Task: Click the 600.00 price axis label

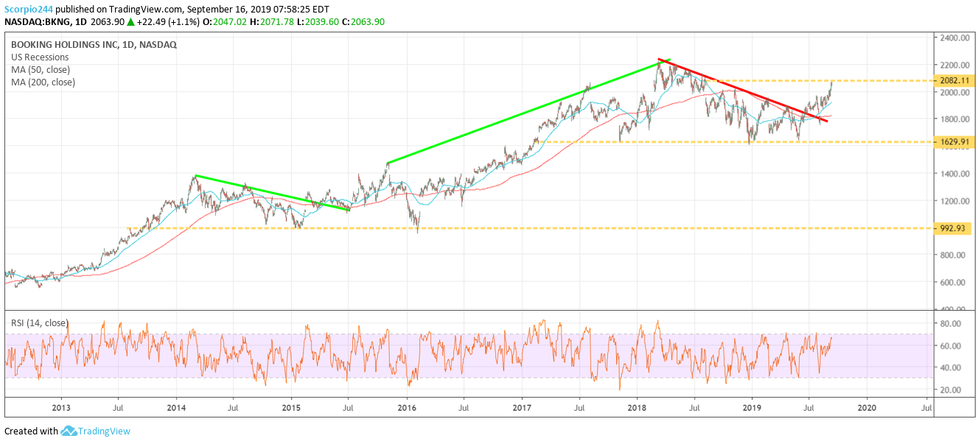Action: (953, 283)
